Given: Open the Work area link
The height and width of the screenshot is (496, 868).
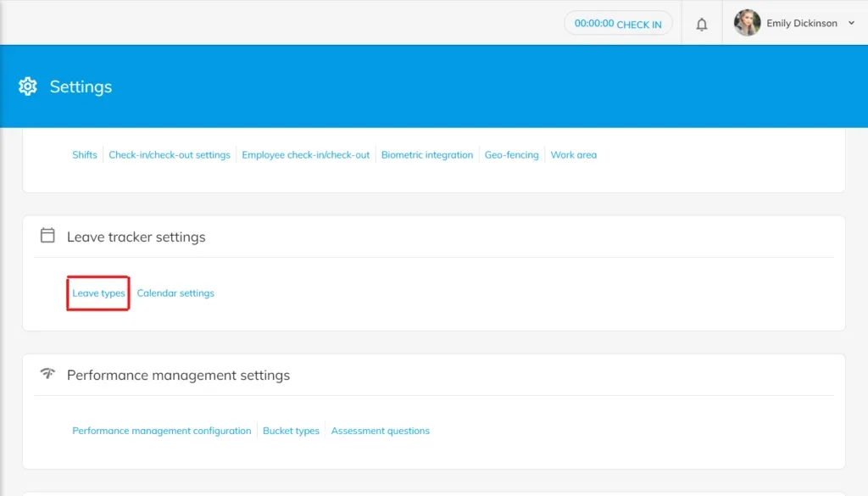Looking at the screenshot, I should click(x=574, y=155).
